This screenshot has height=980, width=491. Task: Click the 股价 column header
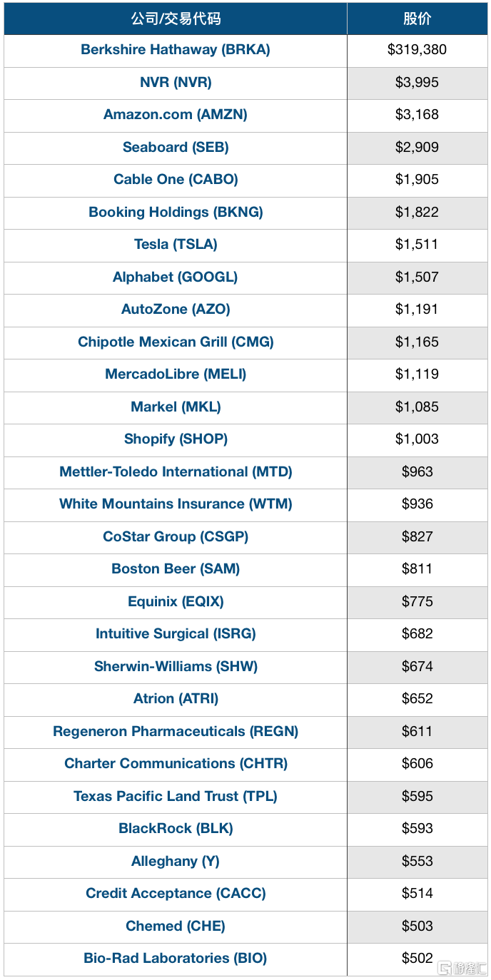tap(417, 19)
